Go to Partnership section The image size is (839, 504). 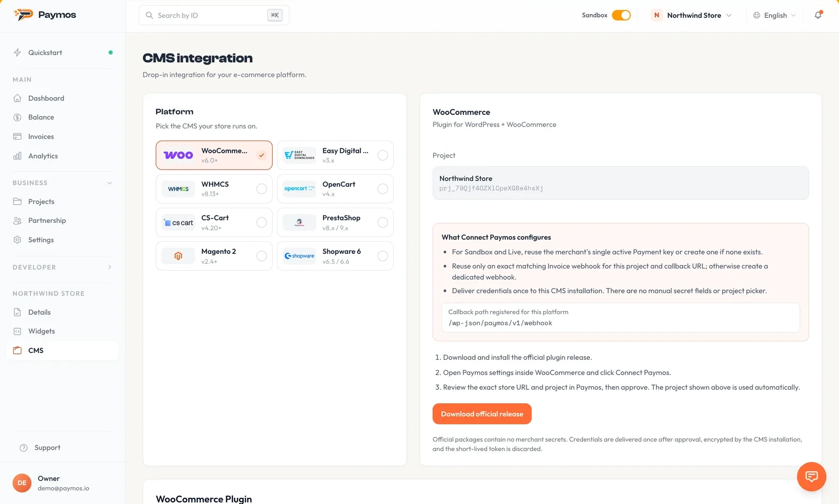click(62, 221)
